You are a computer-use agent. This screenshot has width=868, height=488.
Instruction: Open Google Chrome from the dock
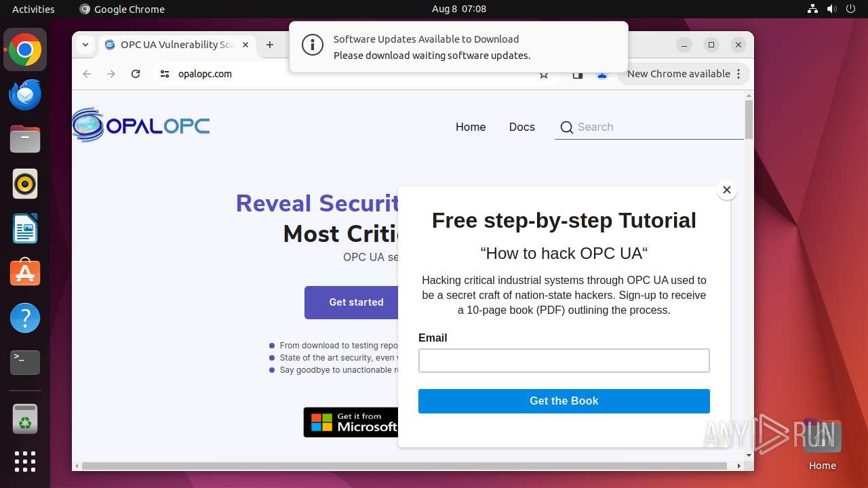tap(25, 50)
